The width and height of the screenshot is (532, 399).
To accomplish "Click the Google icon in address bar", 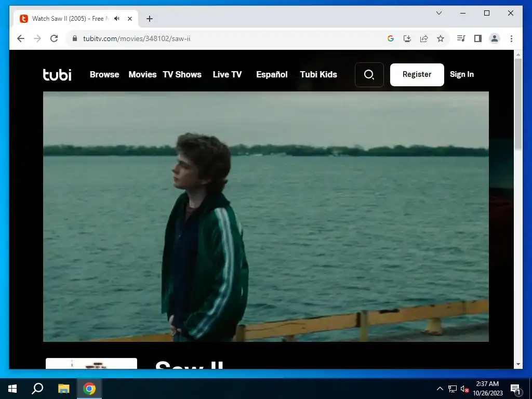I will 391,38.
